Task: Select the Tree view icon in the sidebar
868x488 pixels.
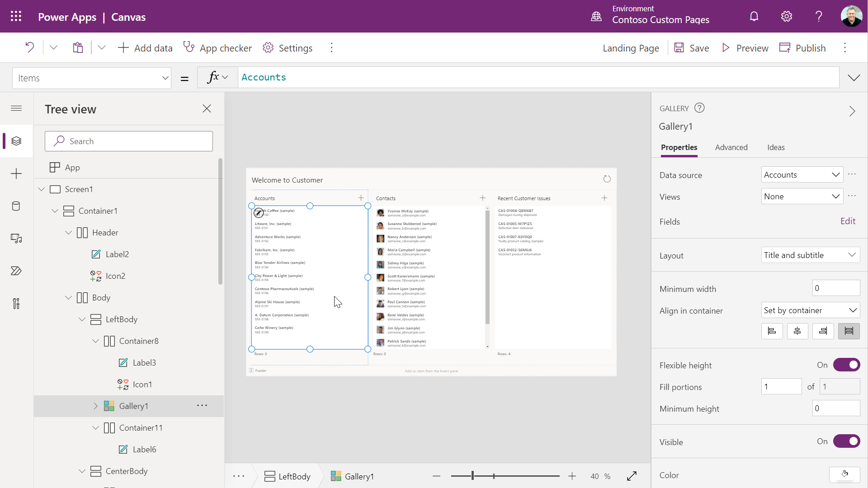Action: (x=16, y=141)
